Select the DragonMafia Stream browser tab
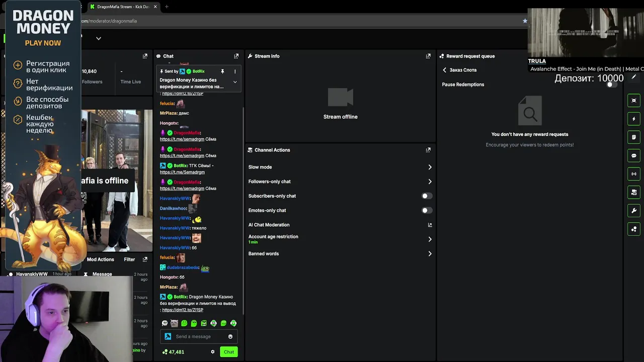This screenshot has height=362, width=644. 123,7
